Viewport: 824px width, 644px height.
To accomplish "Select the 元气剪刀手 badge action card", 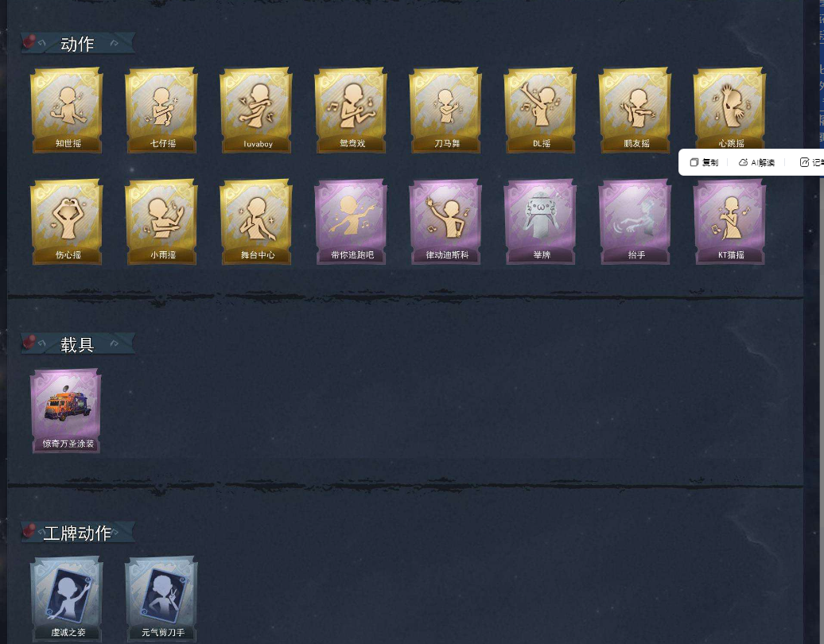I will [x=161, y=599].
